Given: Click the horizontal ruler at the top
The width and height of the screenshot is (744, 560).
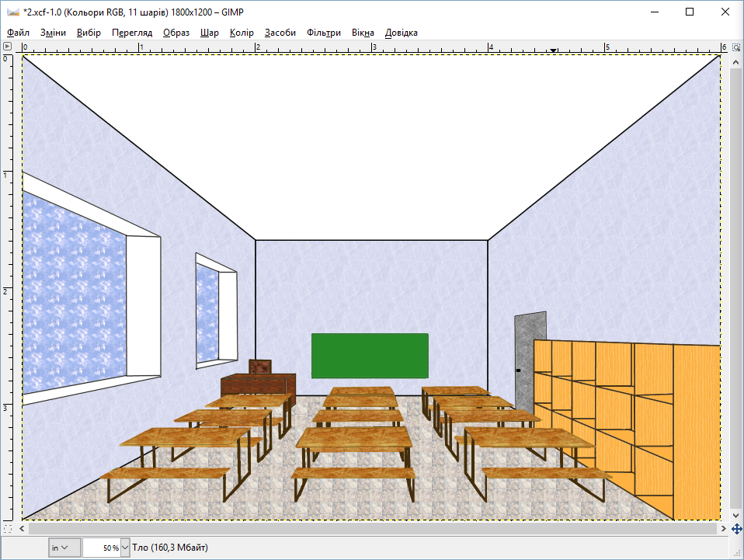Looking at the screenshot, I should tap(371, 47).
